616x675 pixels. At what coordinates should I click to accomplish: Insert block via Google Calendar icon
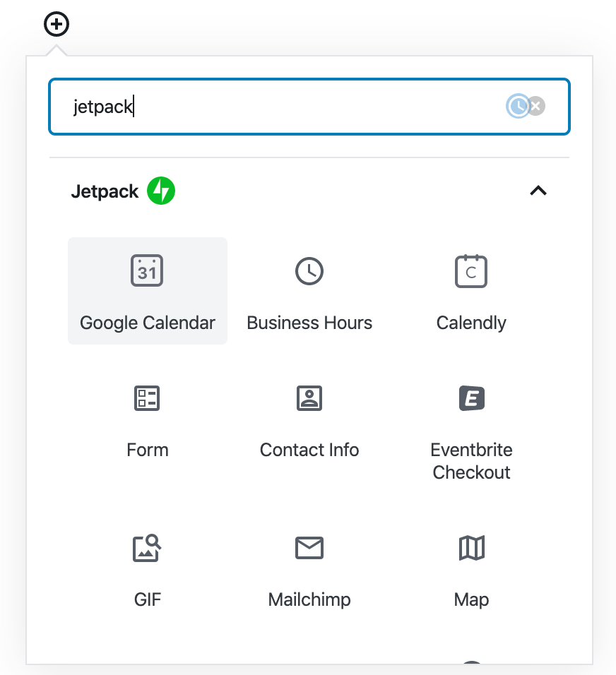pyautogui.click(x=147, y=270)
